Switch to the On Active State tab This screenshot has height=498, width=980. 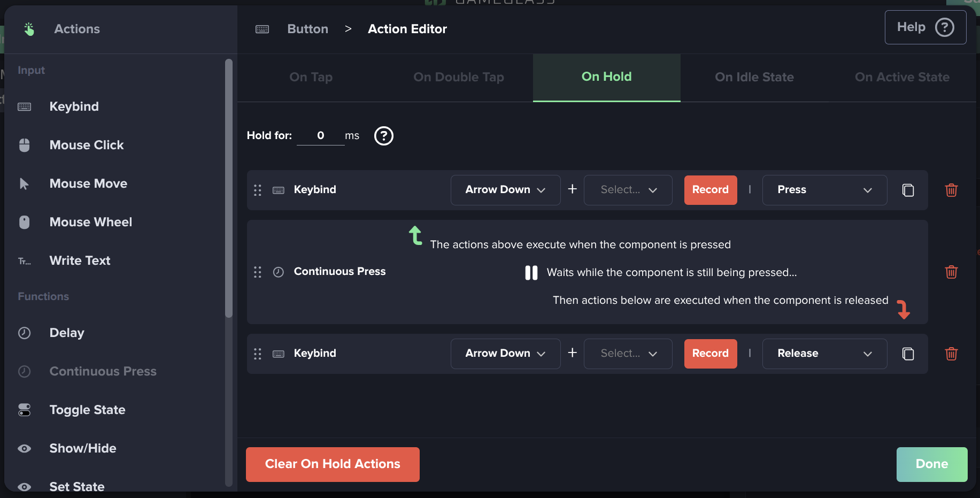902,77
